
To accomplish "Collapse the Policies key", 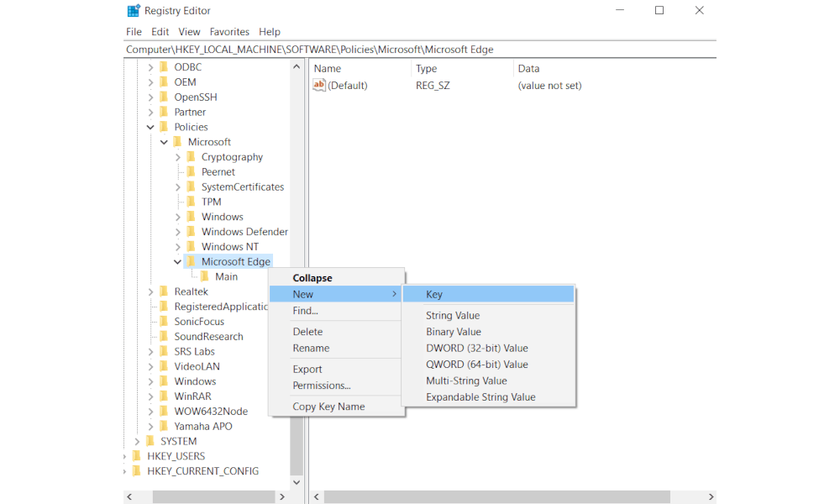I will (x=150, y=127).
